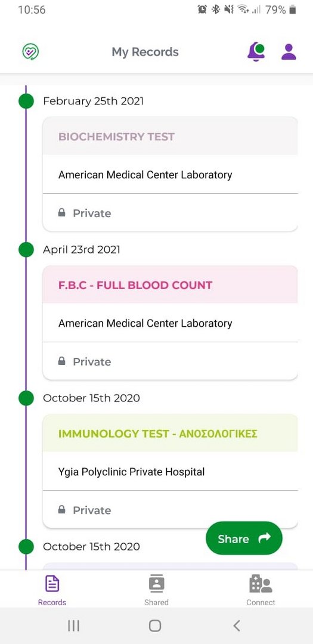Tap the heart logo app icon
This screenshot has width=313, height=644.
[x=30, y=52]
